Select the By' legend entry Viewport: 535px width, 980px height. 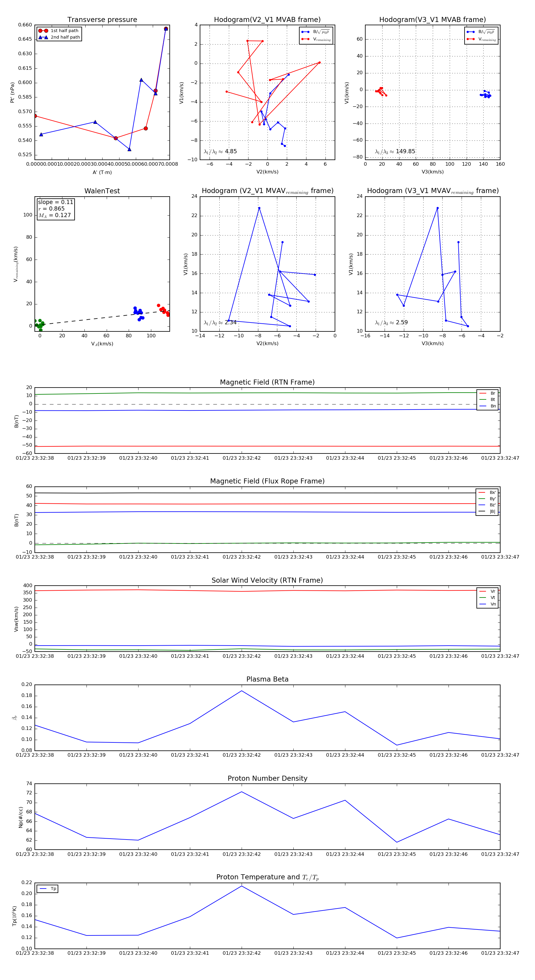tap(487, 499)
